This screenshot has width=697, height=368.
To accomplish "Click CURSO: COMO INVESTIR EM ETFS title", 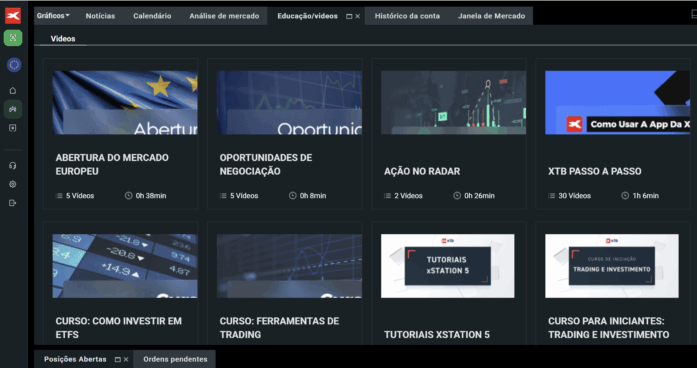I will pos(119,328).
